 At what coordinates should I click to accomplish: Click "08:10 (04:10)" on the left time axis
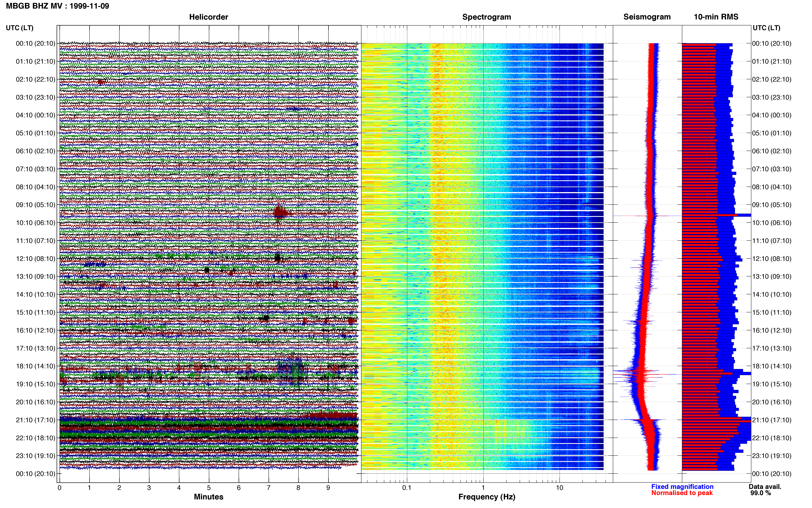(36, 187)
